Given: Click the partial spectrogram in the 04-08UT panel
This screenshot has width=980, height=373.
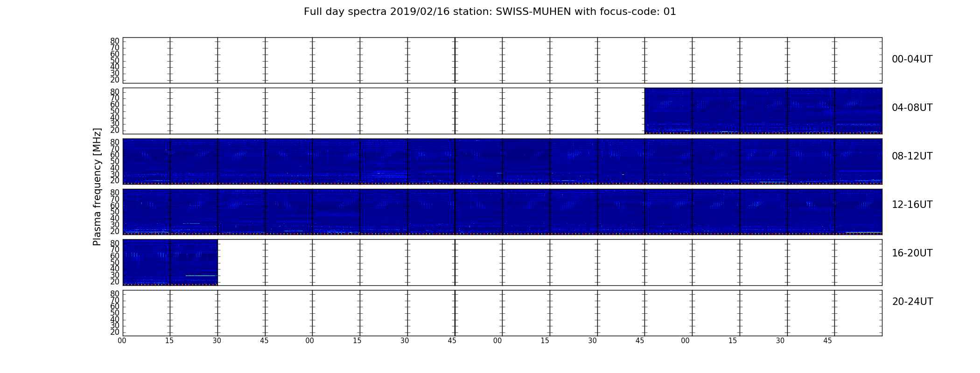Looking at the screenshot, I should (763, 111).
